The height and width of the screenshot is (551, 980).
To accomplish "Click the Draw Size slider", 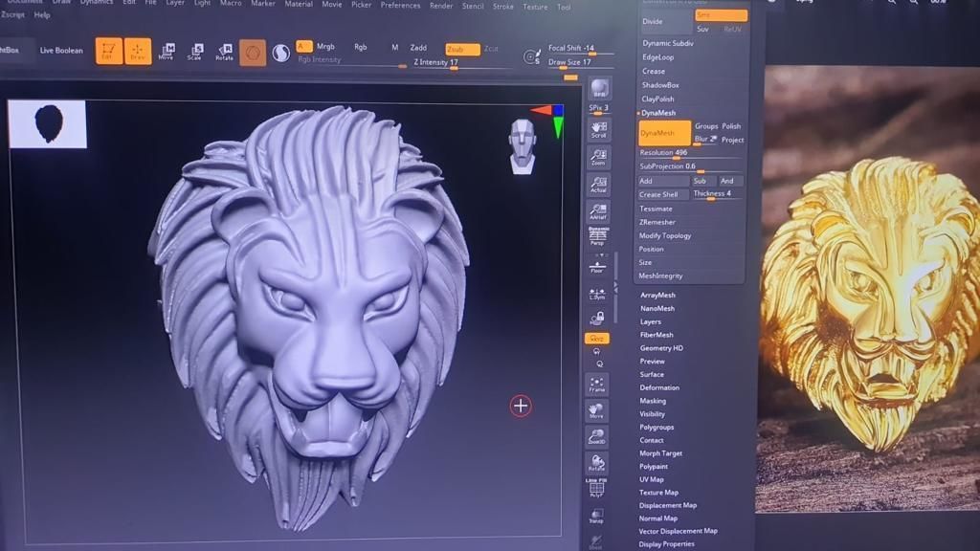I will click(580, 63).
